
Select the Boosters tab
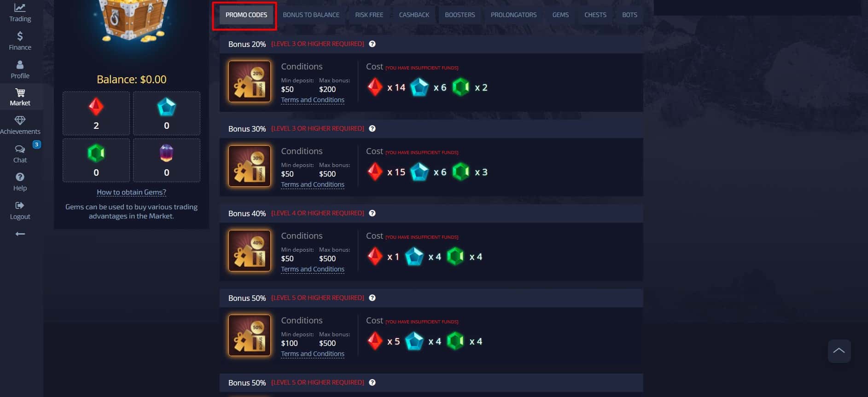[x=460, y=15]
